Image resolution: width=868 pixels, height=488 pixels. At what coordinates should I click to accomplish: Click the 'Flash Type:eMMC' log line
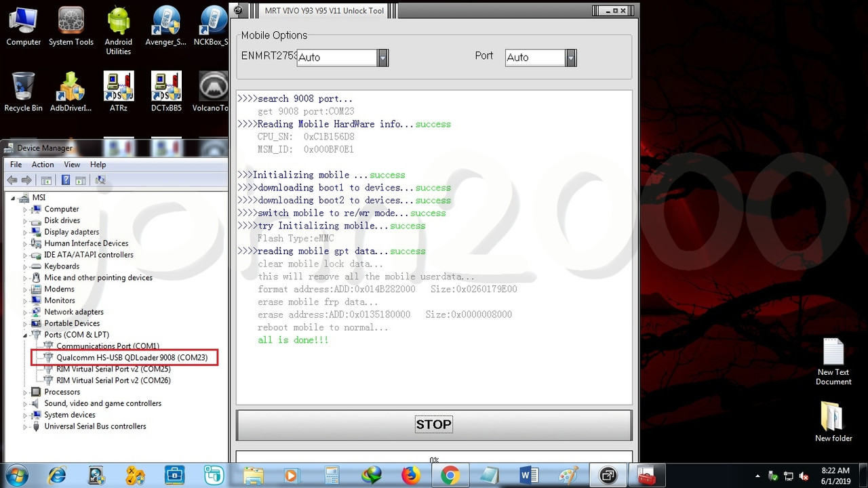(296, 239)
